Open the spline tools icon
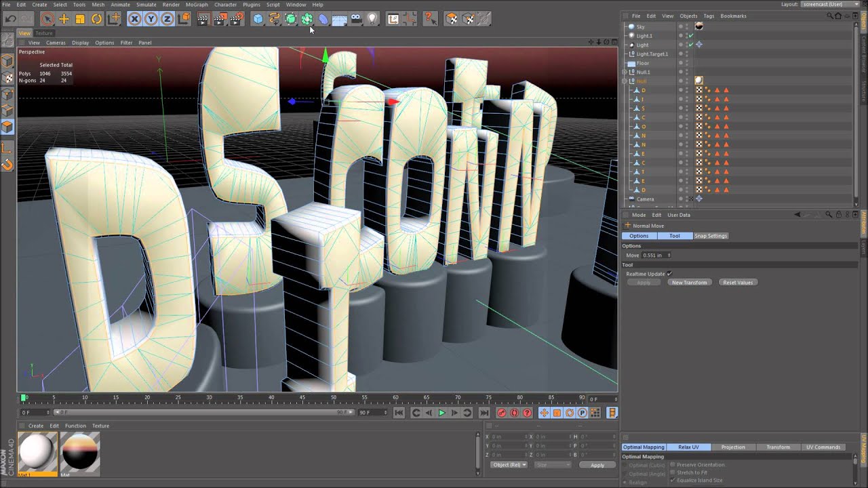The width and height of the screenshot is (868, 488). pos(274,19)
